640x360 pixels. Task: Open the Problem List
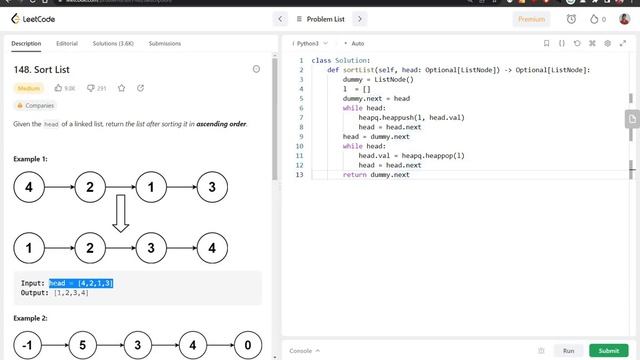[x=320, y=19]
